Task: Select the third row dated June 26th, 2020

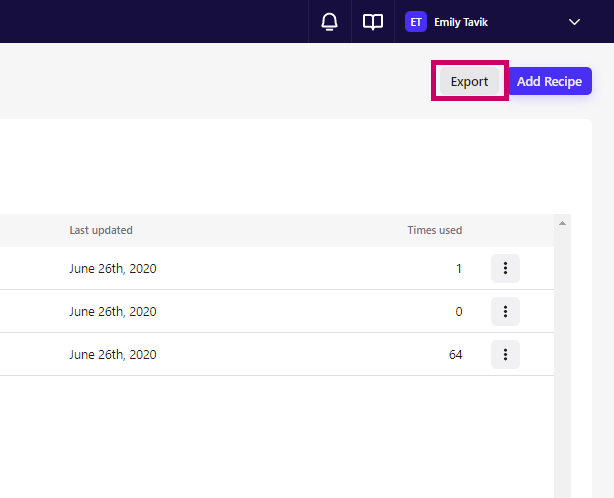Action: (277, 354)
